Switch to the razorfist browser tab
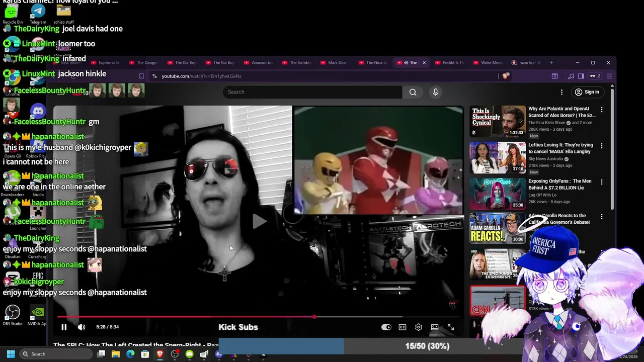The width and height of the screenshot is (644, 362). [x=526, y=63]
